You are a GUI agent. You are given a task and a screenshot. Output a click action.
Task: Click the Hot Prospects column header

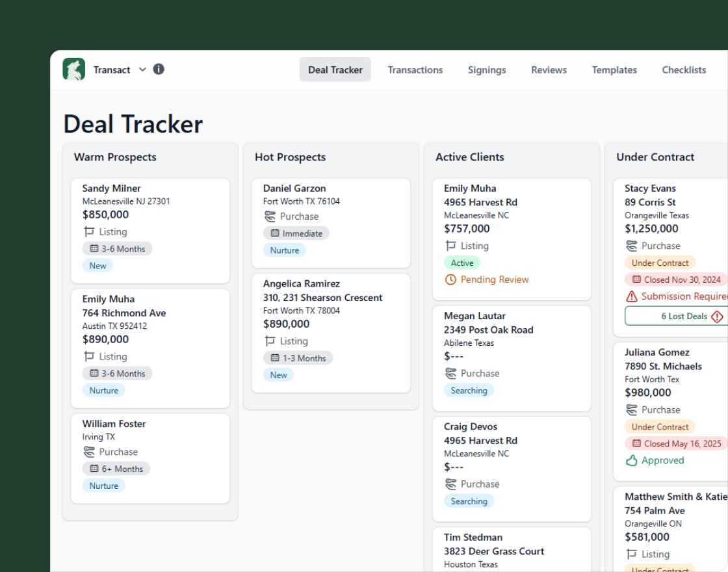coord(290,157)
